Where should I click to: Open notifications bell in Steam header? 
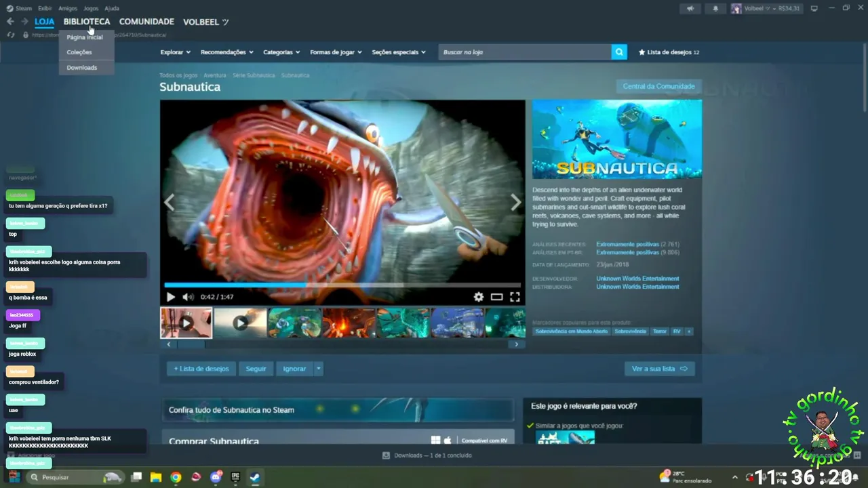715,9
